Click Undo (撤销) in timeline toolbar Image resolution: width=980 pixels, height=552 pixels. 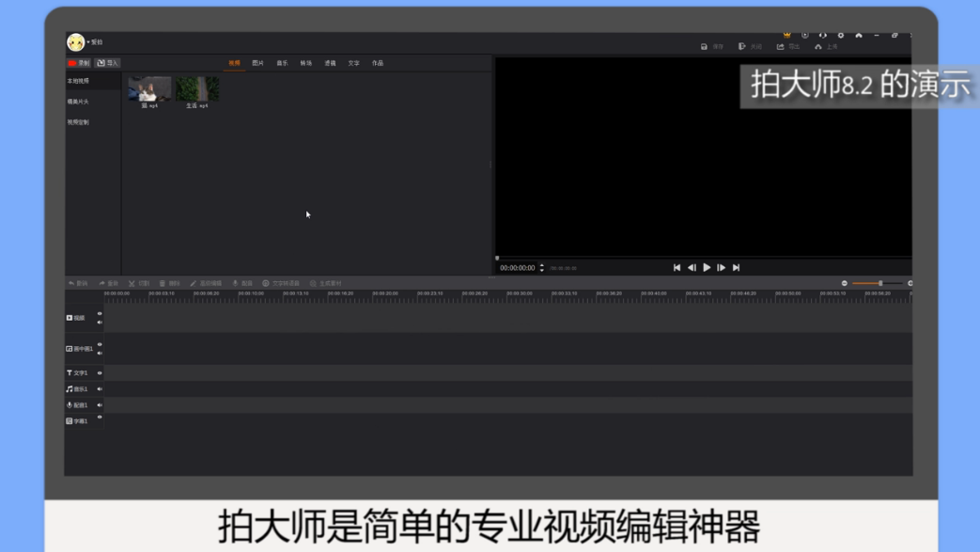tap(78, 283)
